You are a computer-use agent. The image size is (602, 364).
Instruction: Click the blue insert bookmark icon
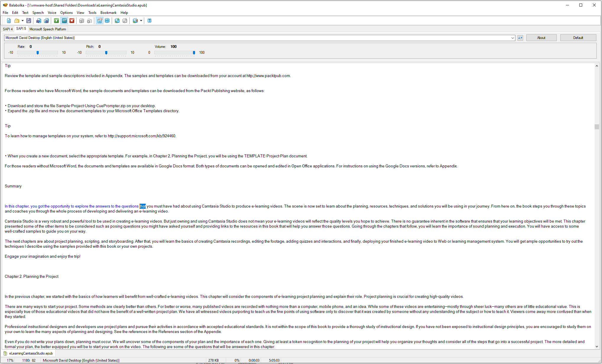pos(117,21)
